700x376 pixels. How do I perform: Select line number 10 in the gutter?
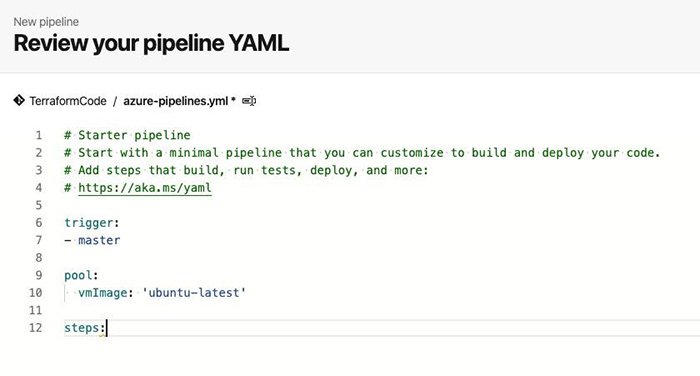click(x=36, y=293)
